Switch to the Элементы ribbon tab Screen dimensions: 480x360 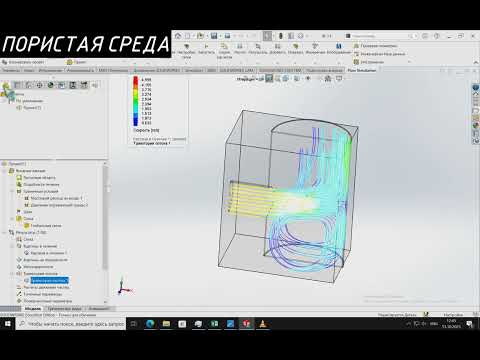point(11,70)
